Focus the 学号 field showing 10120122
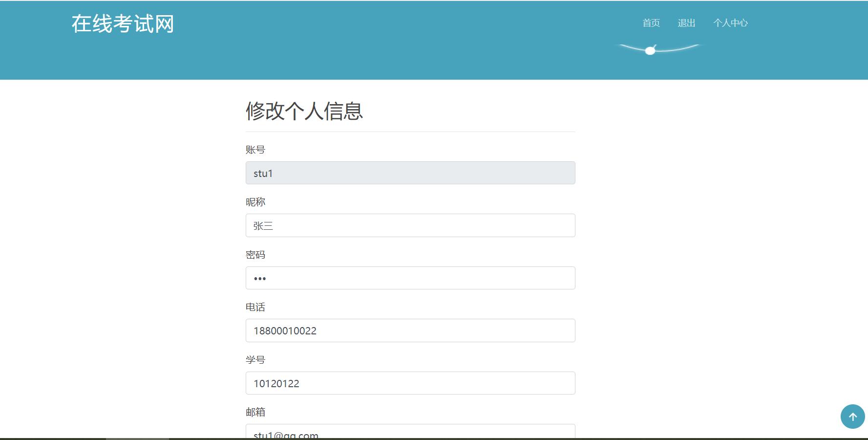 tap(410, 383)
